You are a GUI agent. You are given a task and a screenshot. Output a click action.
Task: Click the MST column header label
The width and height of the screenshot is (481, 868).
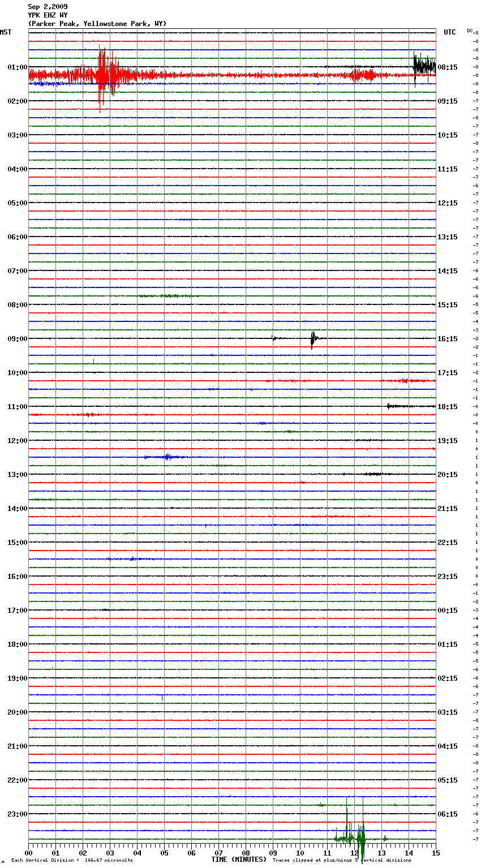(6, 32)
